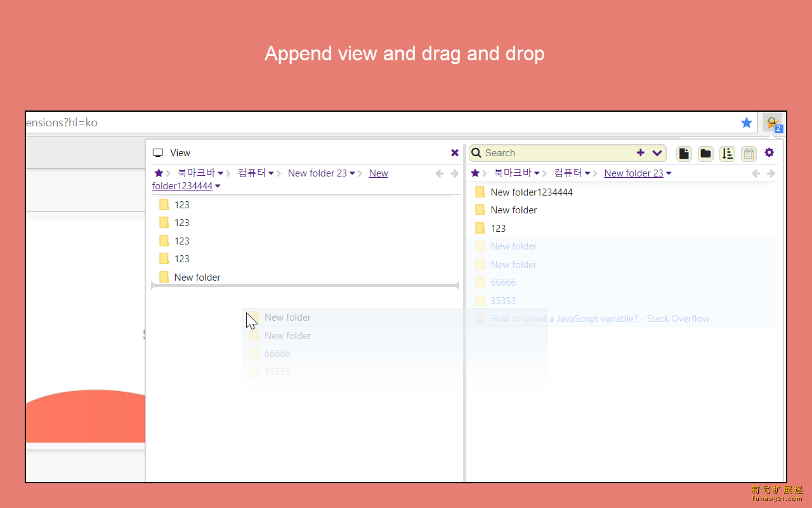The image size is (812, 508).
Task: Open 컴퓨터 breadcrumb in right pane
Action: tap(568, 173)
